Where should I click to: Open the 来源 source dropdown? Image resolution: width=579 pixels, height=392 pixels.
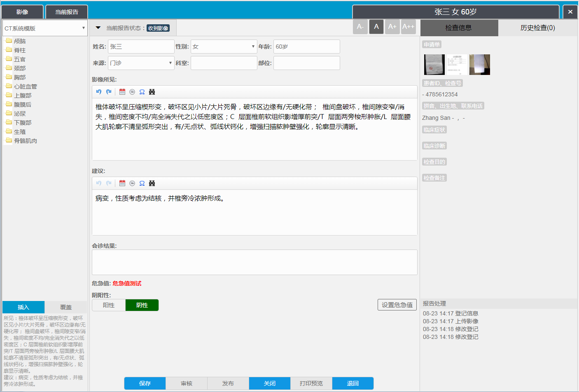point(141,63)
